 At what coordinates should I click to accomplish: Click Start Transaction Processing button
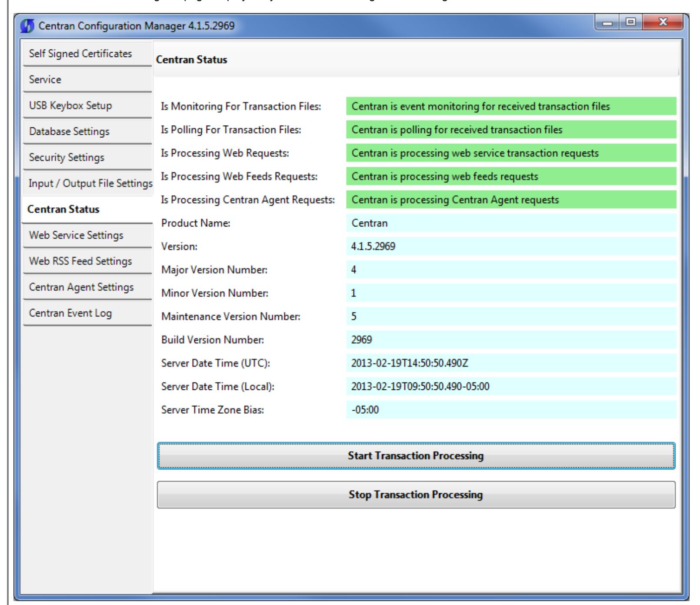point(416,456)
